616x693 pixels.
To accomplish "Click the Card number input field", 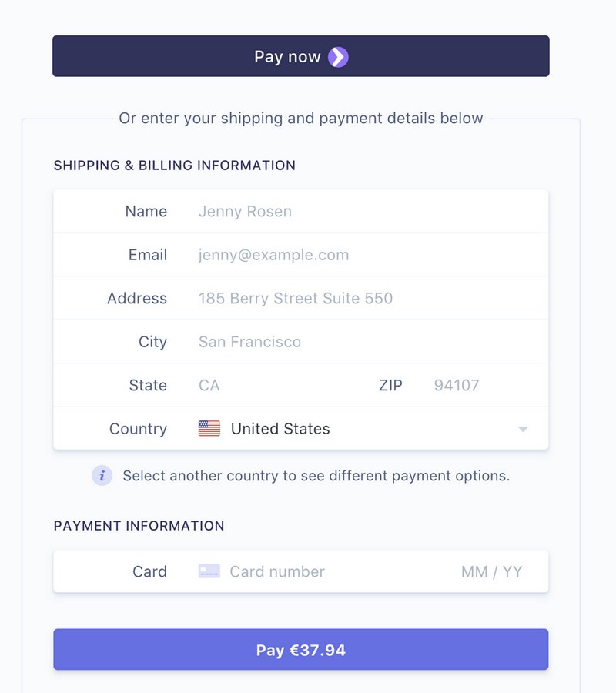I will coord(308,571).
